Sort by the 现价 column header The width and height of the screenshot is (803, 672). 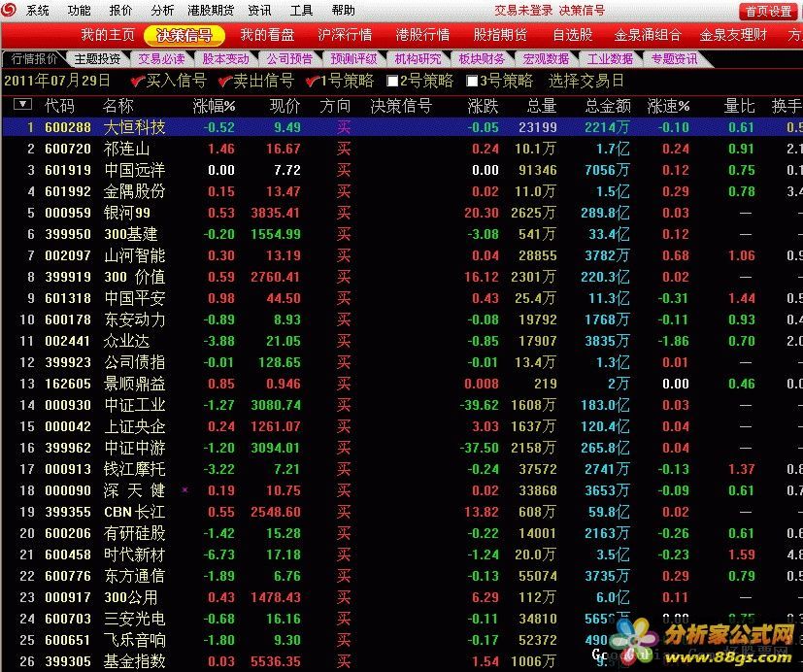(284, 106)
